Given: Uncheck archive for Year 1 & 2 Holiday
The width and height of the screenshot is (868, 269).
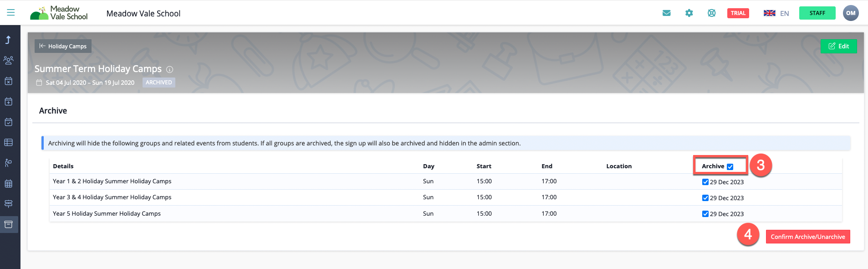Looking at the screenshot, I should click(705, 182).
